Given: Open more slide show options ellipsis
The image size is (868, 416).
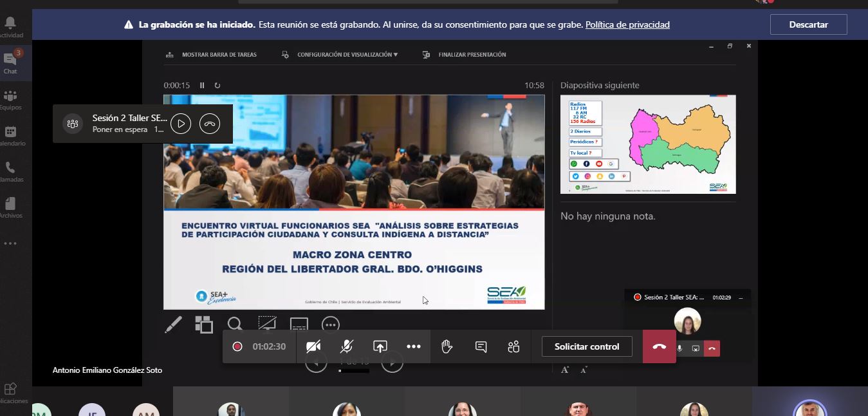Looking at the screenshot, I should pyautogui.click(x=330, y=325).
